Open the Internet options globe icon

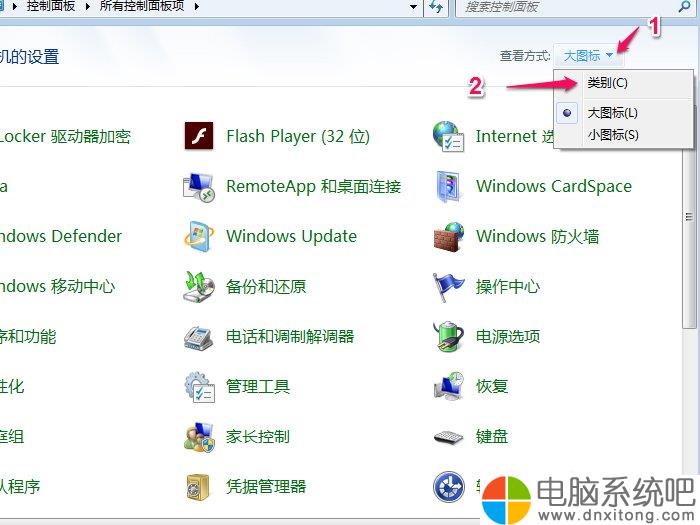coord(449,136)
